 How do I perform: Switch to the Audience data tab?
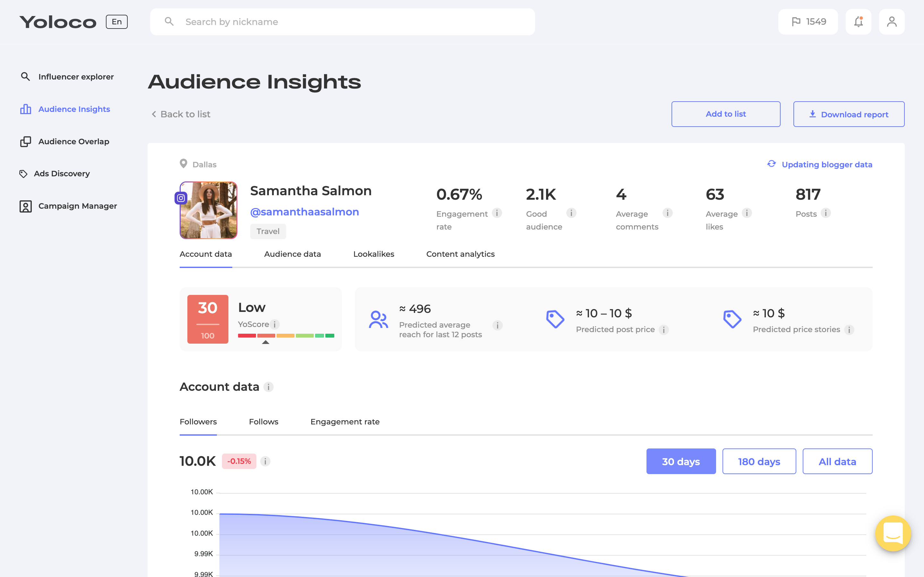(x=292, y=254)
